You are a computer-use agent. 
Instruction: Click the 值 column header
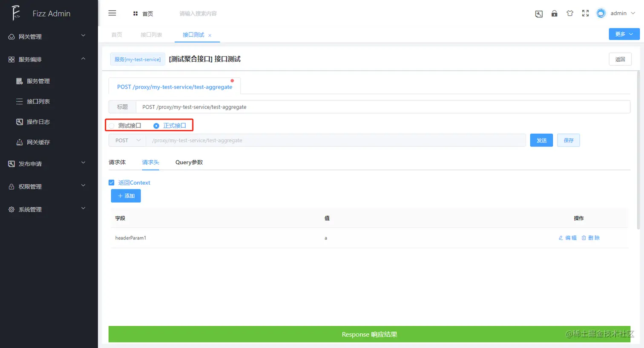tap(327, 218)
